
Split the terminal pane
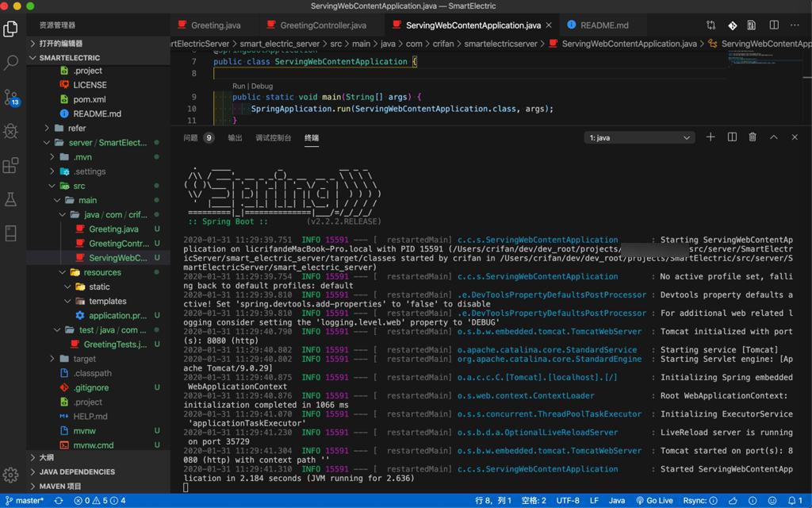point(731,137)
